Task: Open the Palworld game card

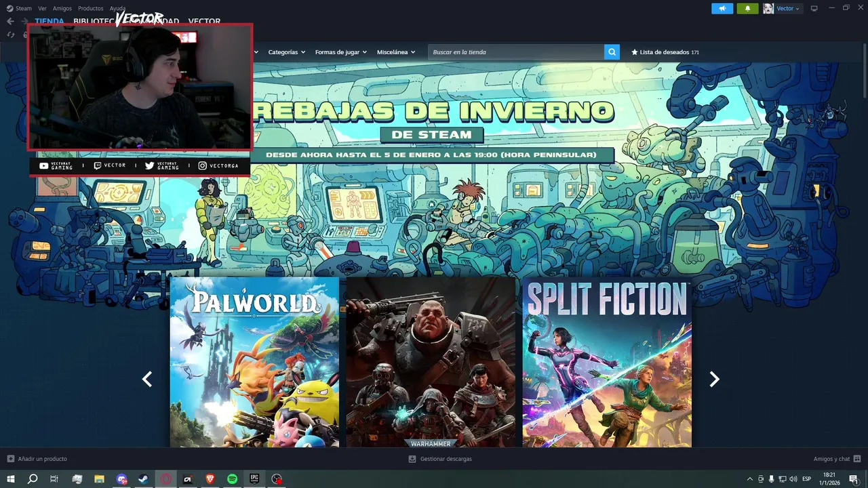Action: (254, 362)
